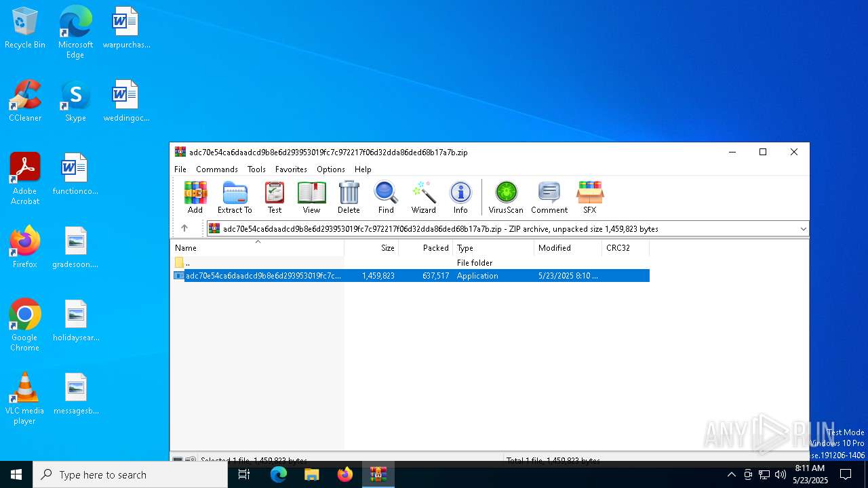Screen dimensions: 868x488
Task: Open the volume control tray icon
Action: [781, 474]
